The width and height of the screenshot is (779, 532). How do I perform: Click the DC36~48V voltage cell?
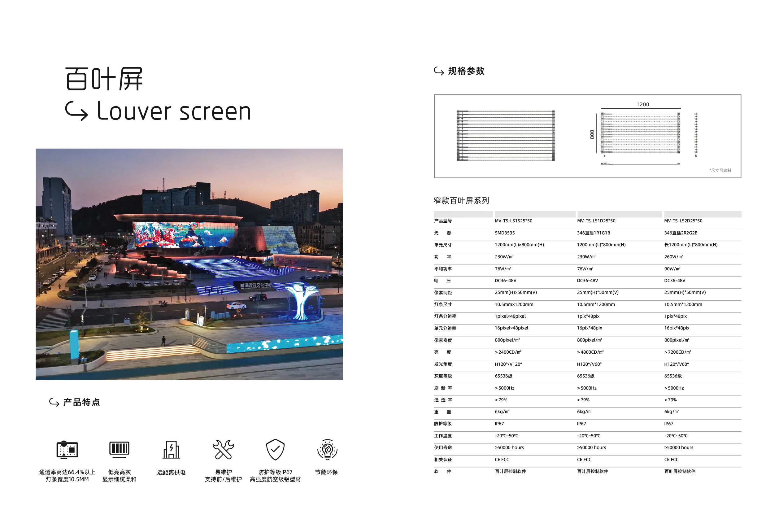click(x=505, y=281)
